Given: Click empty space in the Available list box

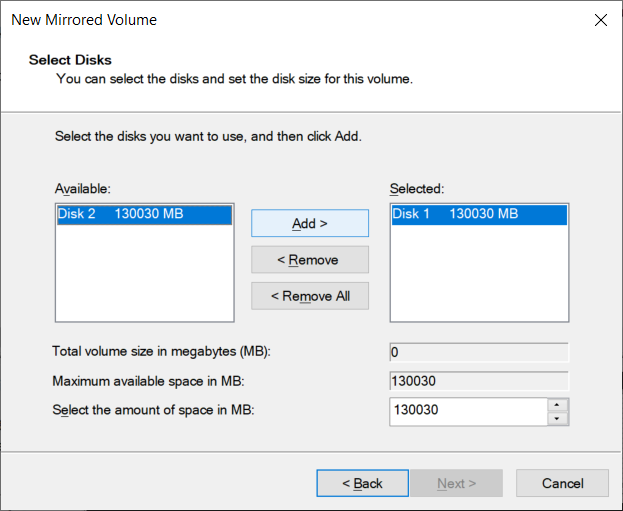Looking at the screenshot, I should (145, 274).
